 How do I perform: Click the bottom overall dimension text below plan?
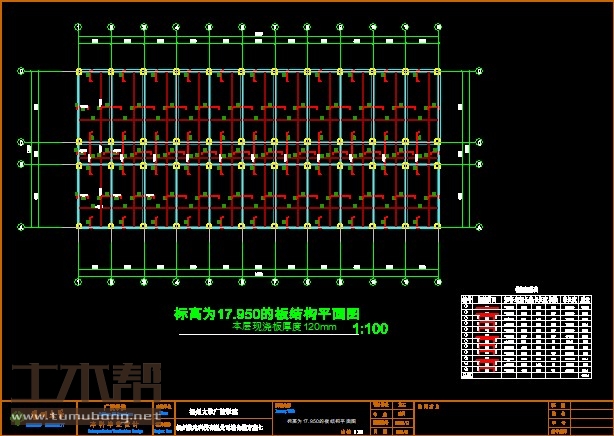pos(258,275)
